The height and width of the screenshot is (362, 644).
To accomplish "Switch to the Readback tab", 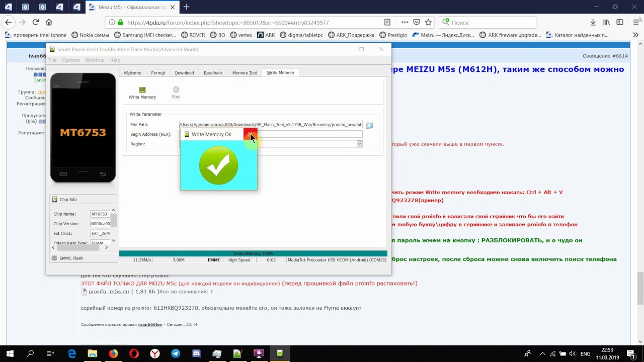I will 213,73.
